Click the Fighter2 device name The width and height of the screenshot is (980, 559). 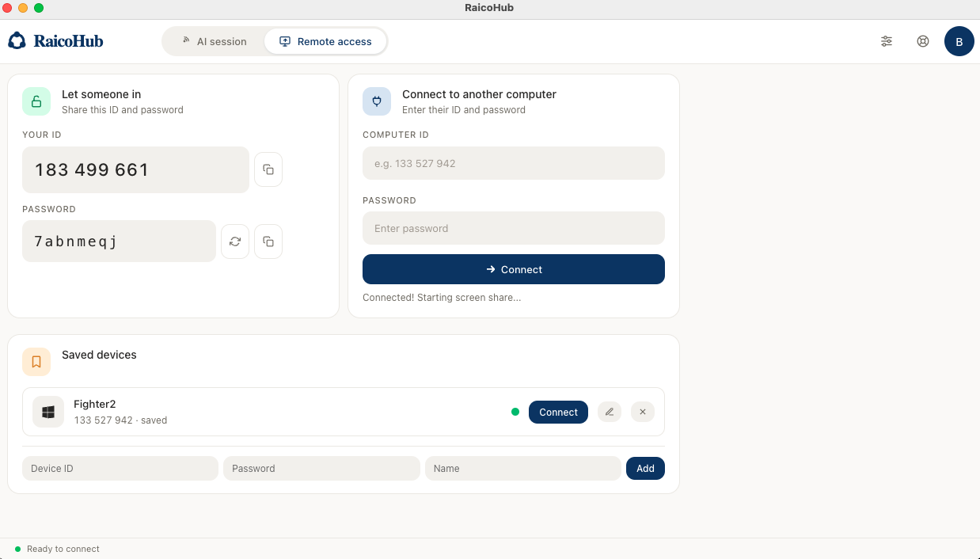point(95,404)
